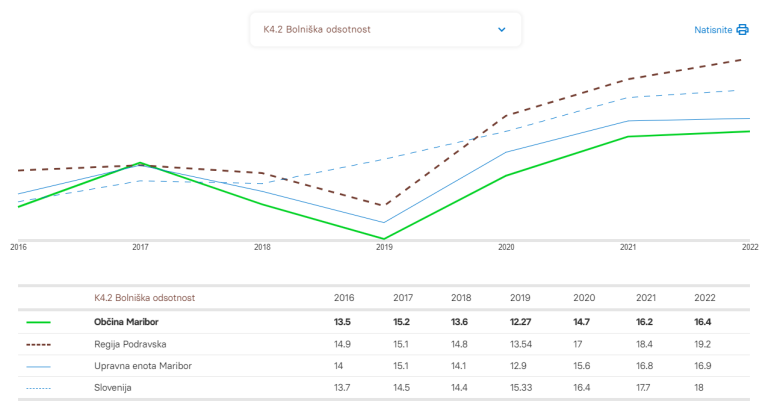
Task: Click the brown dashed Regija Podravska legend line
Action: click(38, 344)
